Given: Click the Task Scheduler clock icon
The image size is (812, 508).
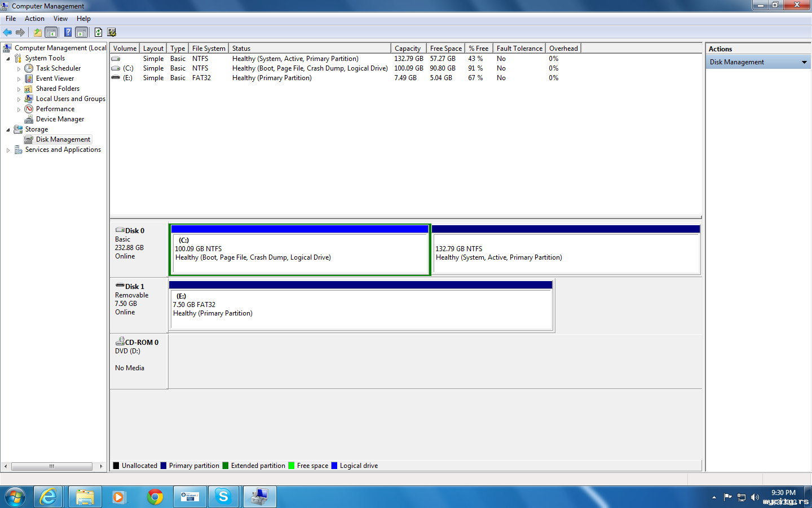Looking at the screenshot, I should pos(29,68).
